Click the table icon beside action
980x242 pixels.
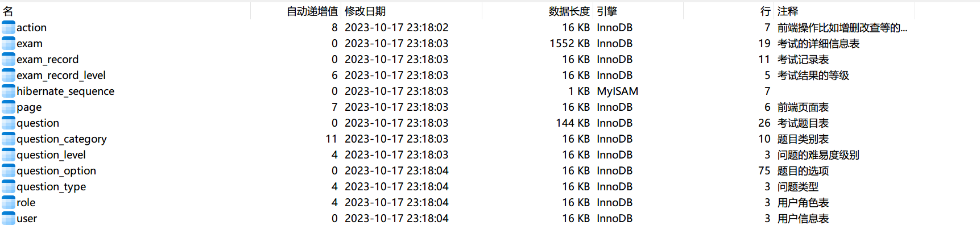(x=9, y=27)
